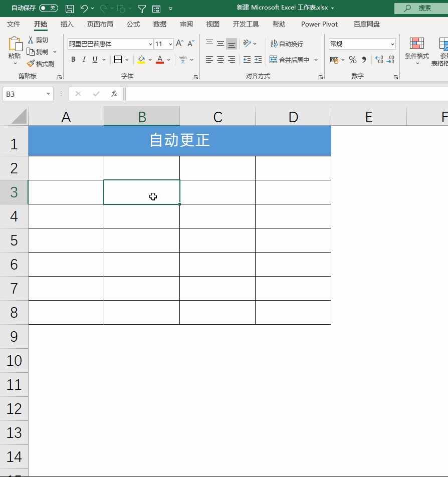This screenshot has height=477, width=448.
Task: Click the Select All corner triangle
Action: point(19,116)
